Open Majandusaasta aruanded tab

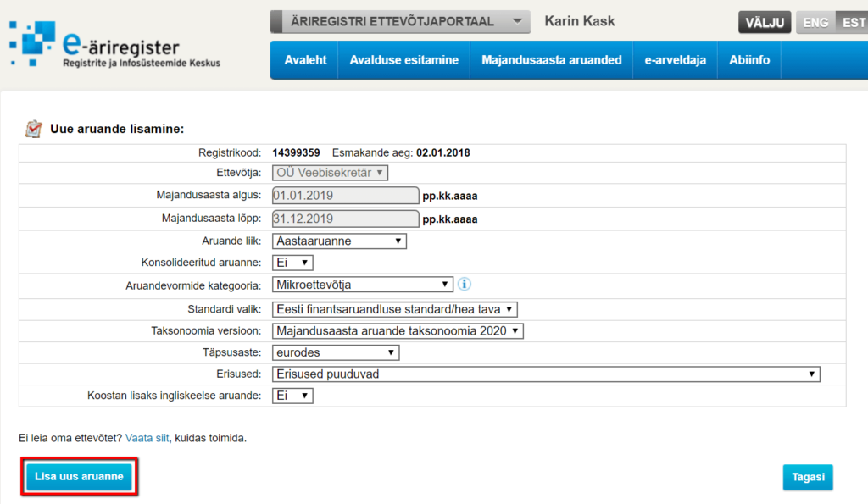[x=551, y=60]
